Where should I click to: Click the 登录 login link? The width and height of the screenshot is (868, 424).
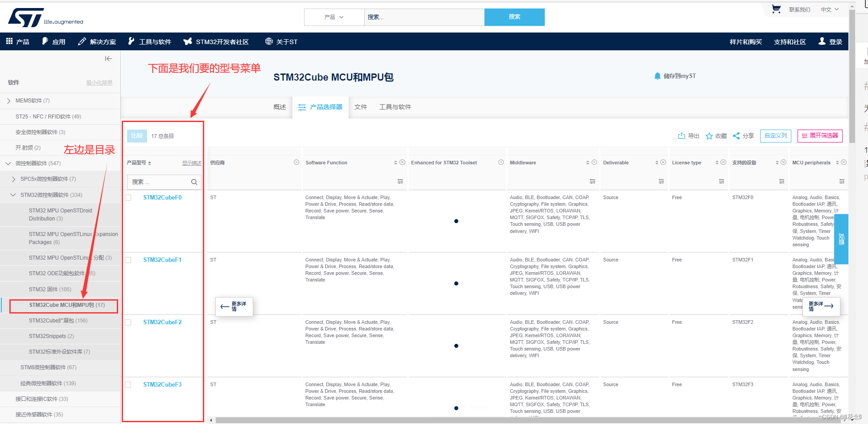[830, 41]
